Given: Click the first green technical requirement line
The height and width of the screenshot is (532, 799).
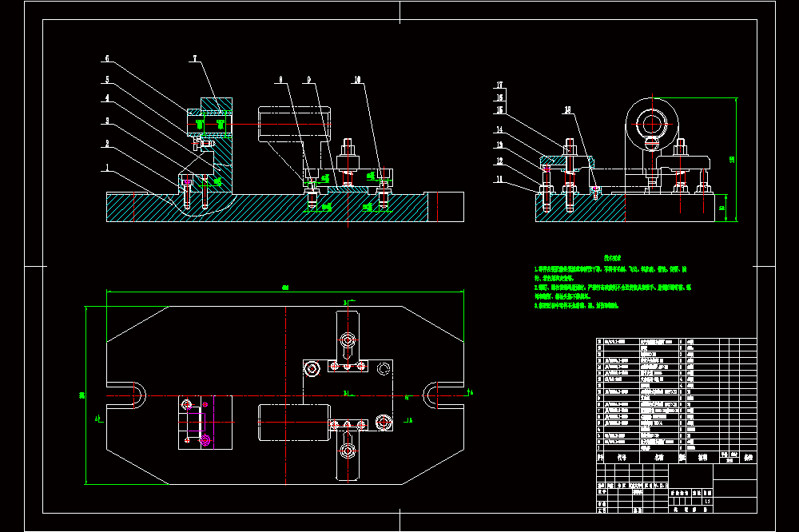Looking at the screenshot, I should pos(610,273).
